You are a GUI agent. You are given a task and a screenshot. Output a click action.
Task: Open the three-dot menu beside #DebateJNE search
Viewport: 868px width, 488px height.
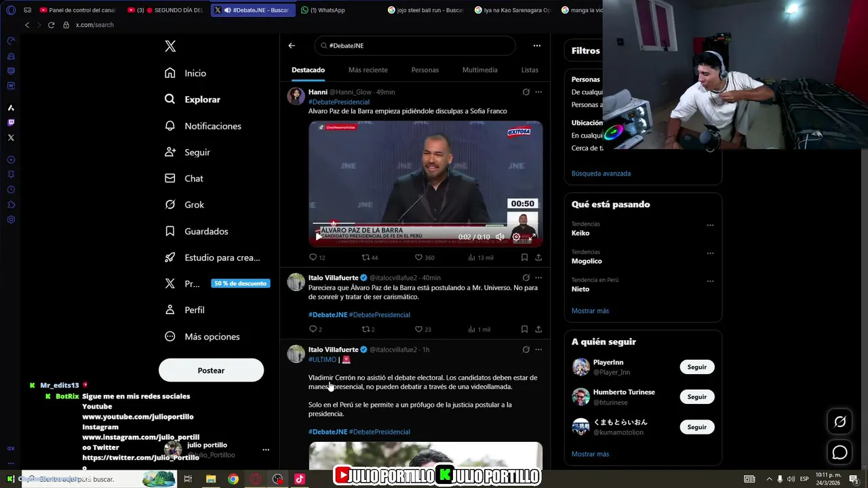[536, 45]
